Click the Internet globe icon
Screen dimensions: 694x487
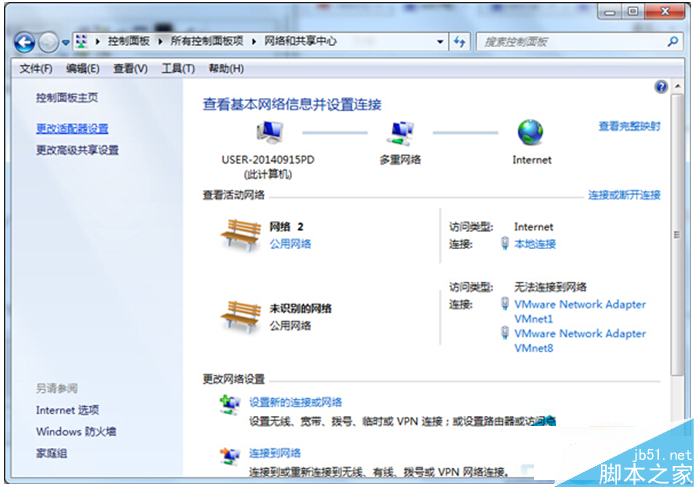click(x=531, y=132)
